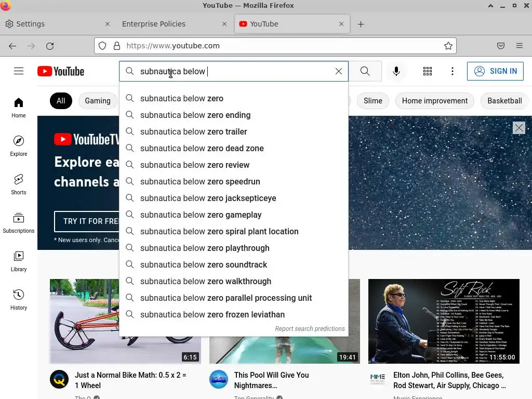
Task: Choose suggestion 'subnautica below zero ending'
Action: coord(234,115)
